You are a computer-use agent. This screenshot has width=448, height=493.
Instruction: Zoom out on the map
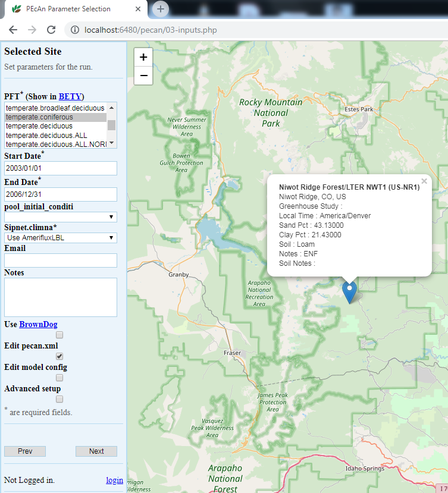click(143, 76)
